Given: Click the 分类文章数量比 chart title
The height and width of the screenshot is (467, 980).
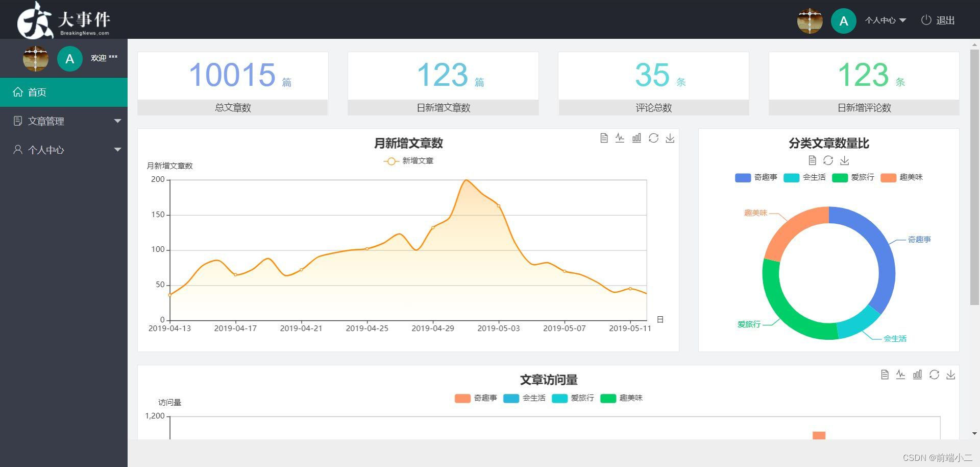Looking at the screenshot, I should (x=828, y=143).
